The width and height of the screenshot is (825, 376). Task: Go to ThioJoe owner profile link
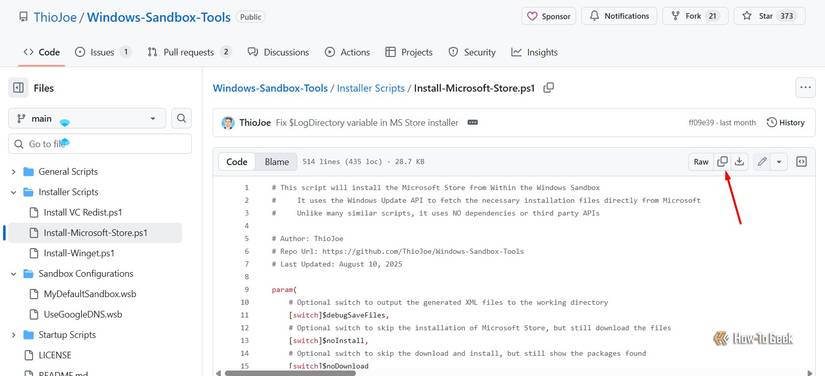point(55,17)
